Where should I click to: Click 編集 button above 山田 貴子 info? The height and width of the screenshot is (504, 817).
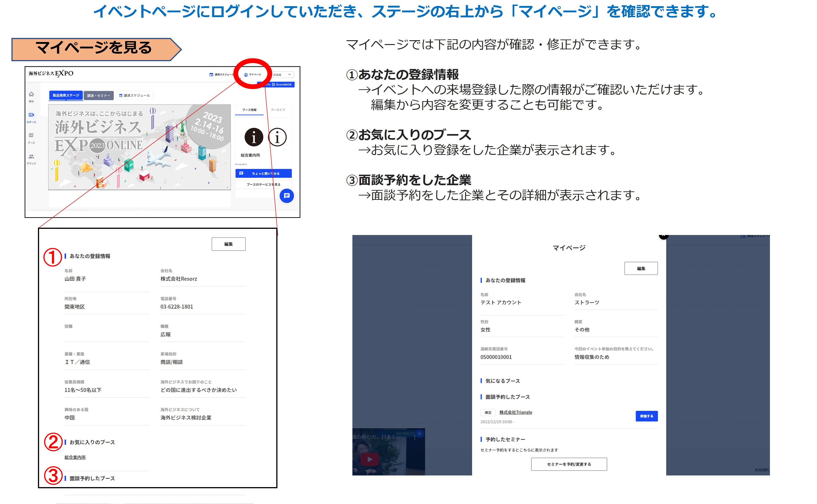pyautogui.click(x=229, y=244)
